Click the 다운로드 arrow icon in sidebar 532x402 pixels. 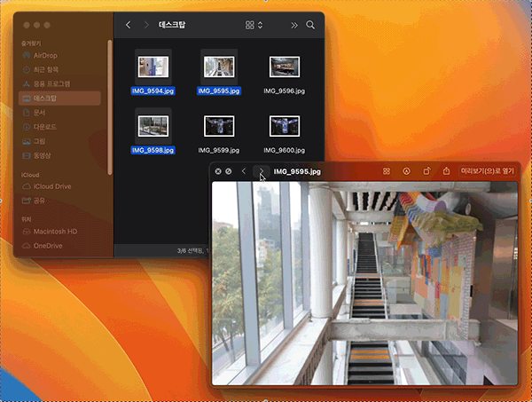[x=27, y=127]
